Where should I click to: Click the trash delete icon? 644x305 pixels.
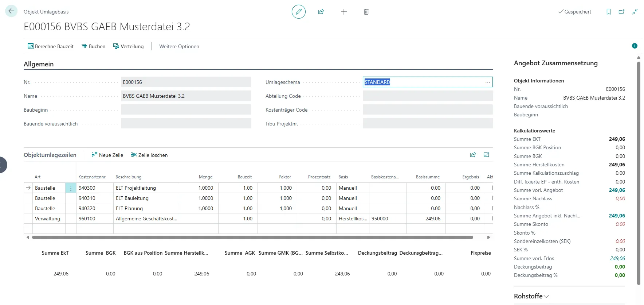pyautogui.click(x=366, y=12)
